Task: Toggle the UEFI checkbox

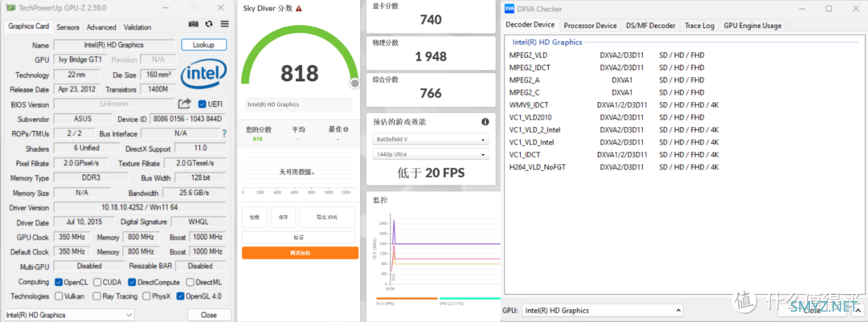Action: (x=202, y=104)
